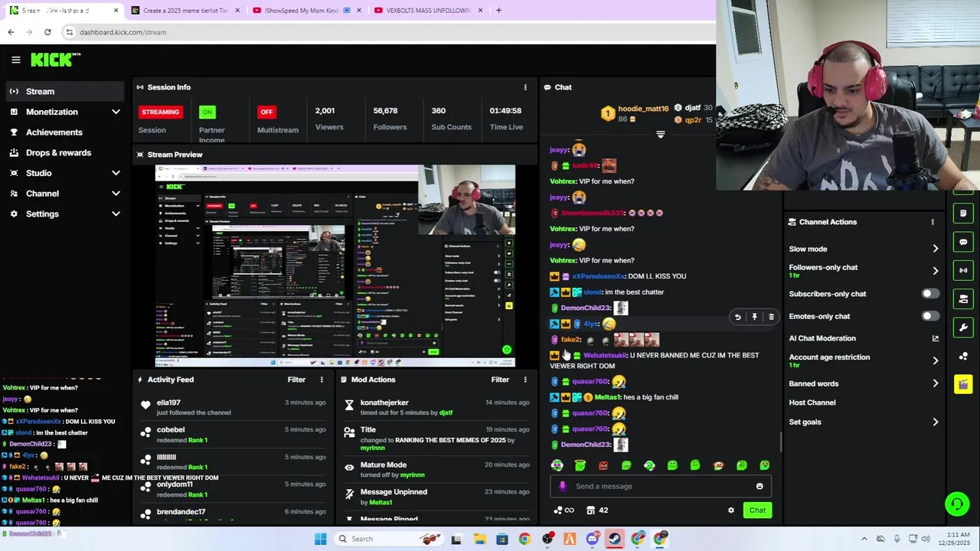The width and height of the screenshot is (980, 551).
Task: Expand Account age restriction options
Action: tap(935, 360)
